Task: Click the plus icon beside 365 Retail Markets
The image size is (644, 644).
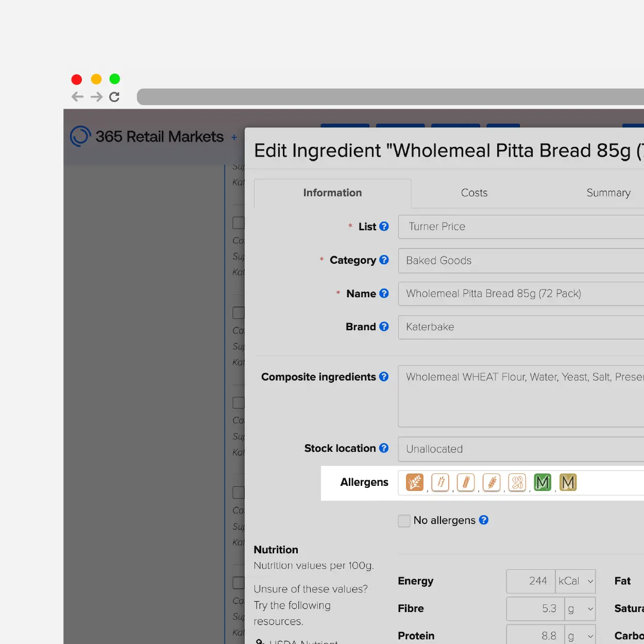Action: 234,138
